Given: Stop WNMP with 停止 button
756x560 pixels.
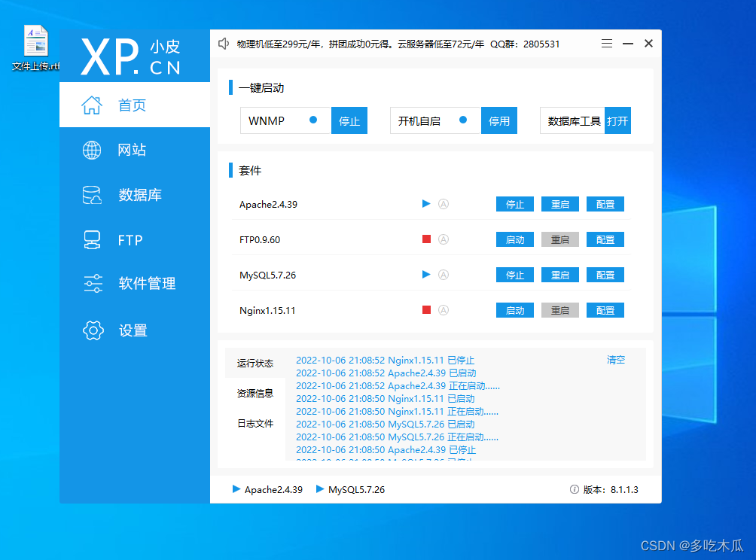Looking at the screenshot, I should [349, 120].
